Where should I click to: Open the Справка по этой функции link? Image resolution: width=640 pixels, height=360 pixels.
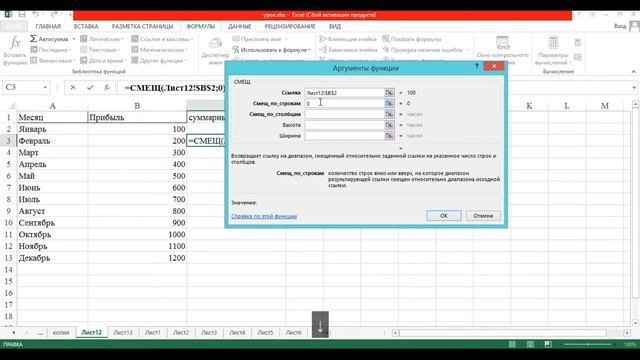click(x=264, y=216)
